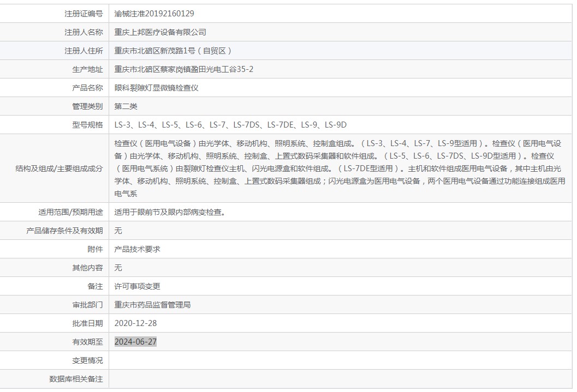Click the label 备注
The image size is (577, 392).
[96, 286]
